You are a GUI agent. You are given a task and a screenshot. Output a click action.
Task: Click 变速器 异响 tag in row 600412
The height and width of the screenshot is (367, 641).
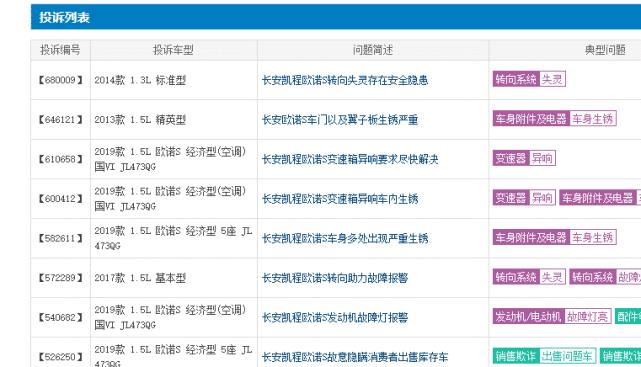click(524, 198)
